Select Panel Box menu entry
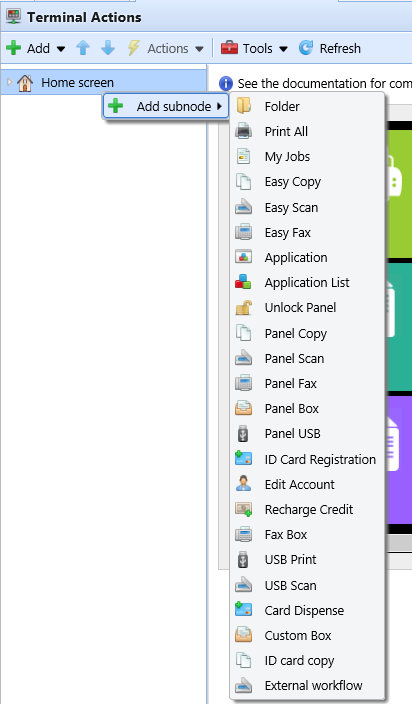The width and height of the screenshot is (412, 704). [x=307, y=409]
